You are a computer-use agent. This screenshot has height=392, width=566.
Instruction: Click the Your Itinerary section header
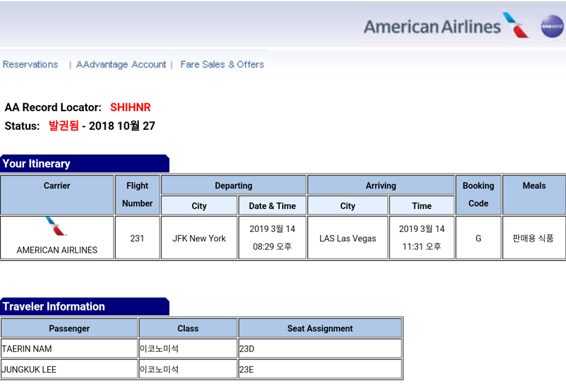(x=85, y=164)
